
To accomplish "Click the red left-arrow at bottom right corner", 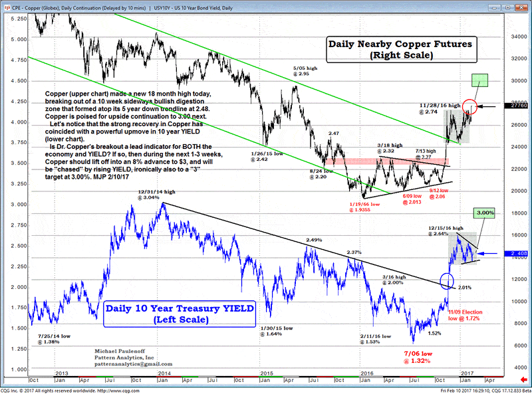I will tap(524, 379).
